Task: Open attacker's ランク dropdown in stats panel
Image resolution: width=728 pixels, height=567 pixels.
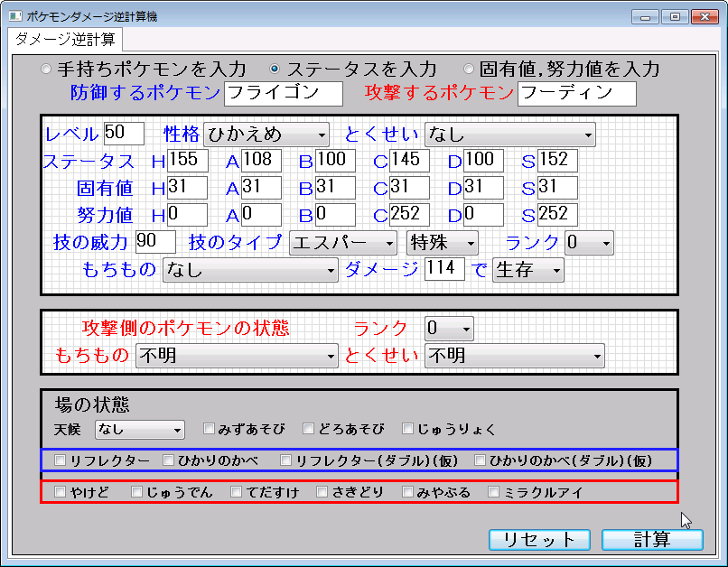Action: [589, 243]
